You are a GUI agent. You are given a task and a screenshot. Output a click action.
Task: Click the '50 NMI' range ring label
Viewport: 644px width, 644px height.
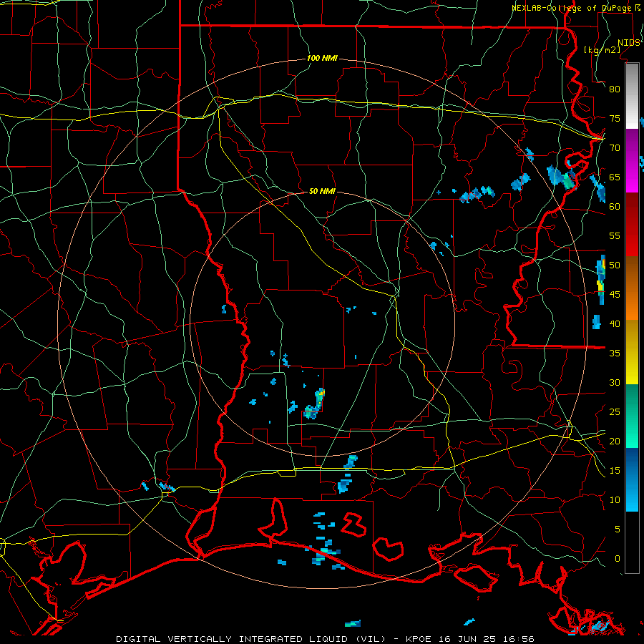(322, 191)
